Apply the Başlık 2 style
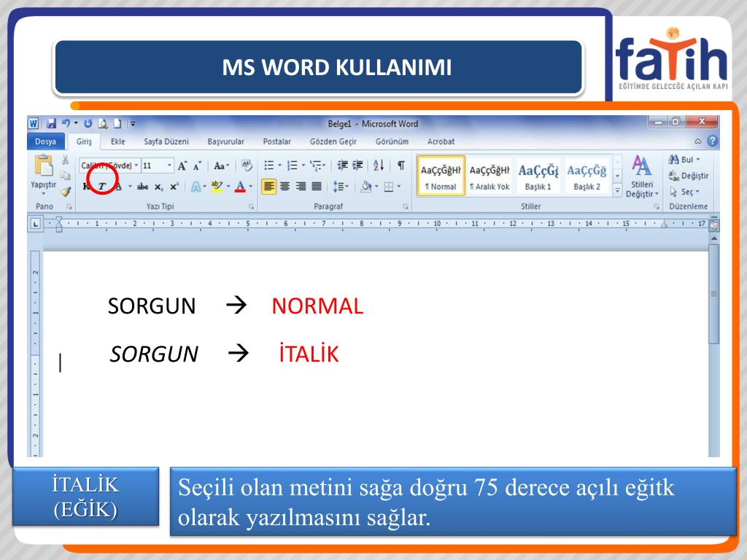Viewport: 747px width, 560px height. click(587, 176)
